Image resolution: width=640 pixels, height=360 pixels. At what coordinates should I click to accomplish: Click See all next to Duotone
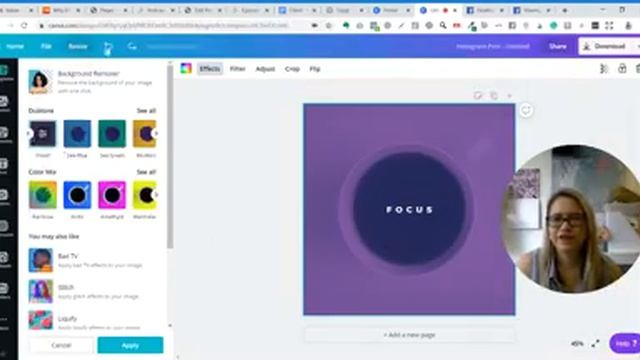(x=146, y=111)
